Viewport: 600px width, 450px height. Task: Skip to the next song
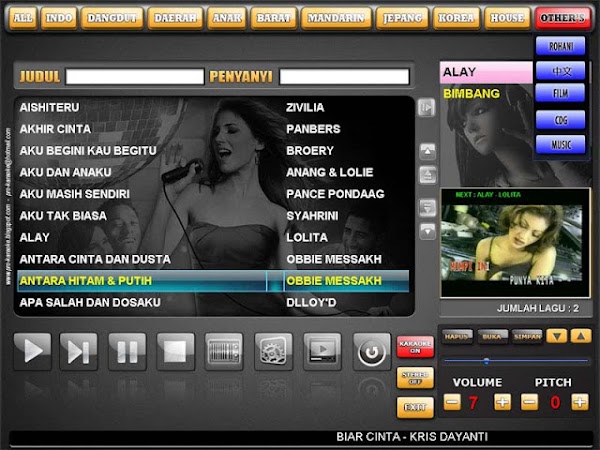[78, 351]
